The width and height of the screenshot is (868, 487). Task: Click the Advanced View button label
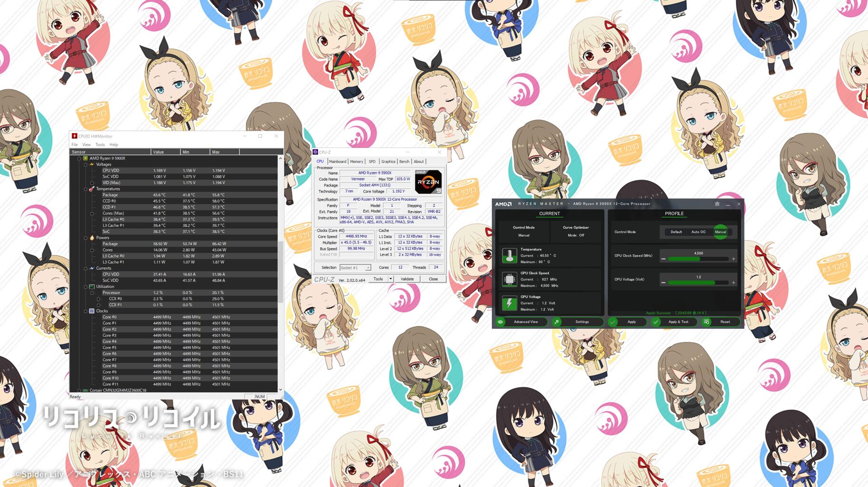tap(526, 322)
